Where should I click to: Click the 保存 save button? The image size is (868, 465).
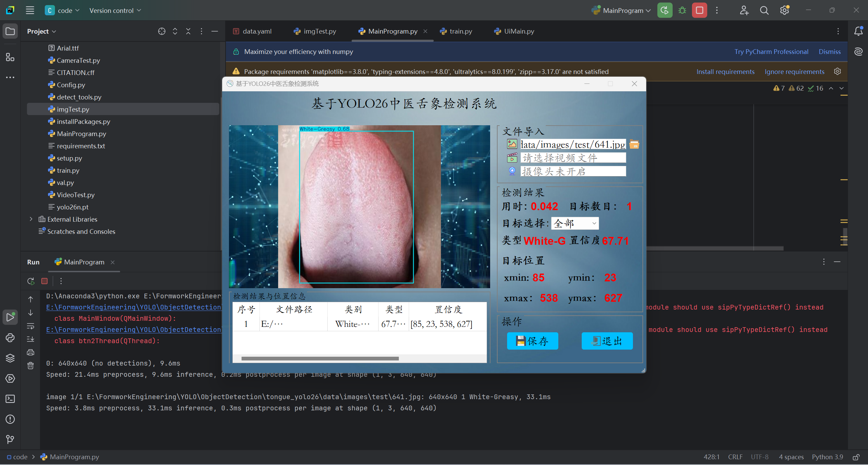coord(532,341)
